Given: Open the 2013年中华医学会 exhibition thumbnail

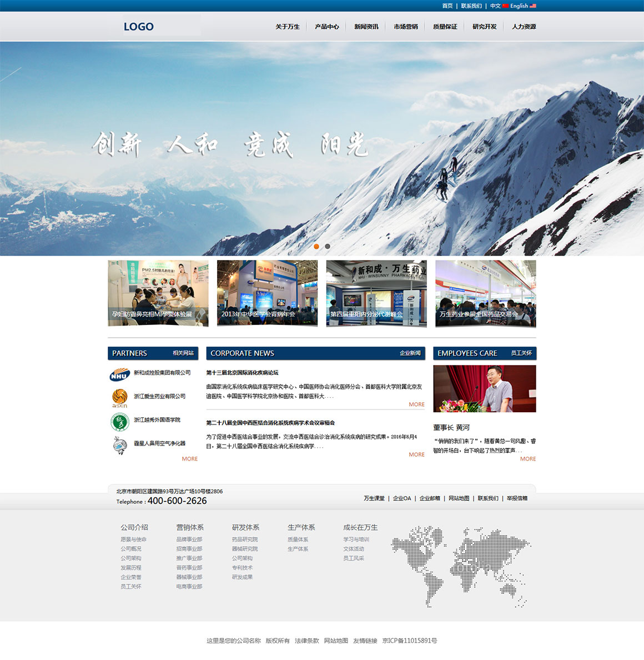Looking at the screenshot, I should (x=267, y=293).
